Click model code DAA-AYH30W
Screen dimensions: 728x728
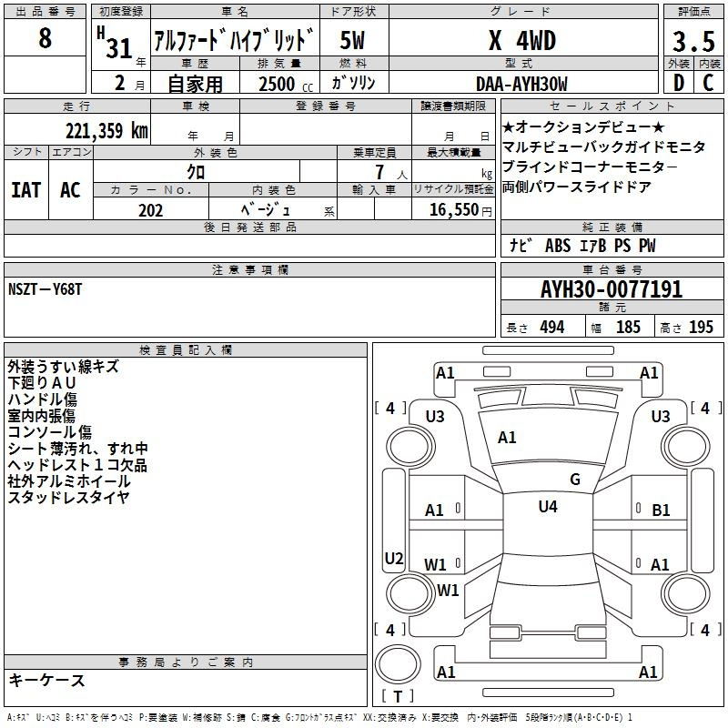[521, 84]
